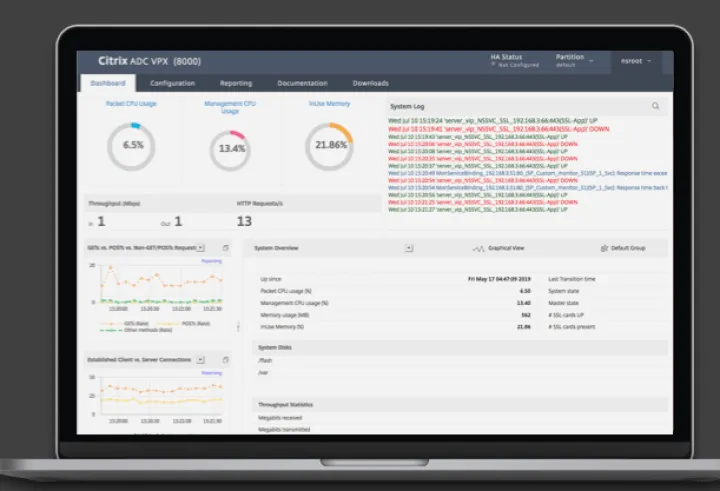The width and height of the screenshot is (720, 491).
Task: Click the Packet CPU Usage gauge
Action: (x=131, y=146)
